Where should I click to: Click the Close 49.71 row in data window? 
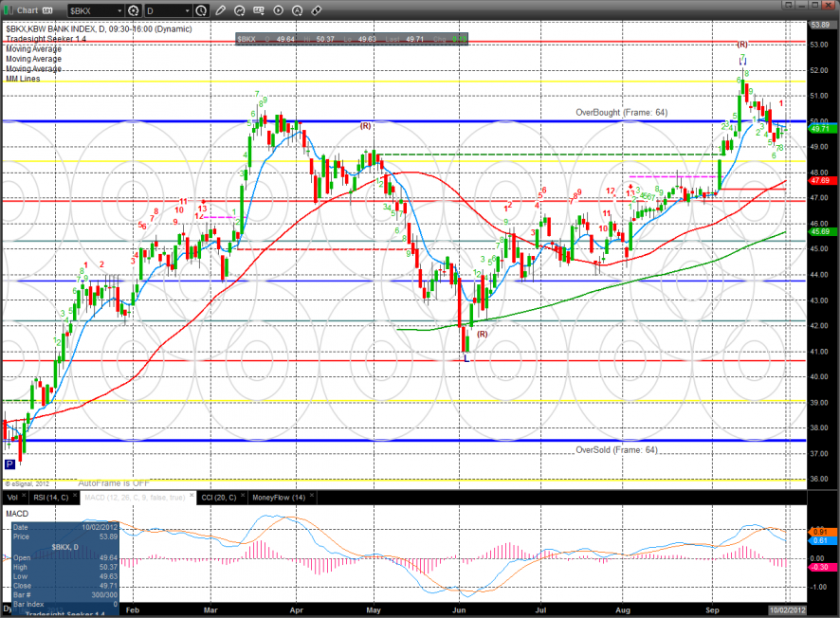click(x=64, y=586)
